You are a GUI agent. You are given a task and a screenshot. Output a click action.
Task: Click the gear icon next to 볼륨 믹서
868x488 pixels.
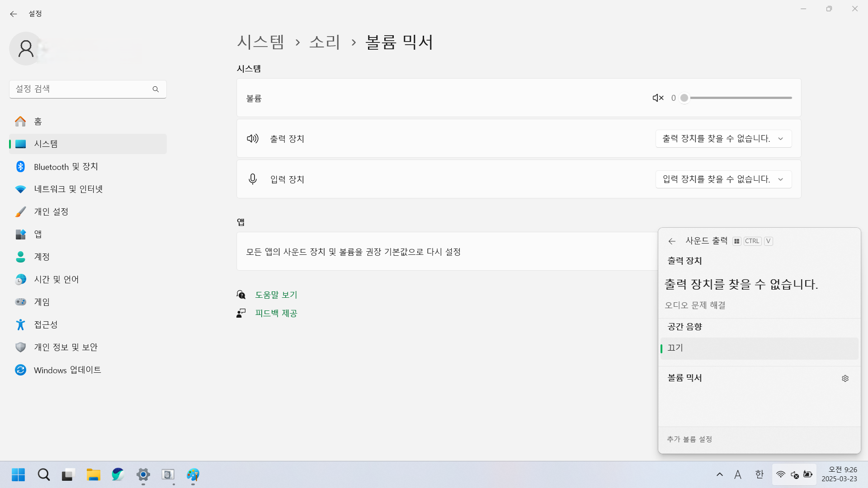coord(845,379)
